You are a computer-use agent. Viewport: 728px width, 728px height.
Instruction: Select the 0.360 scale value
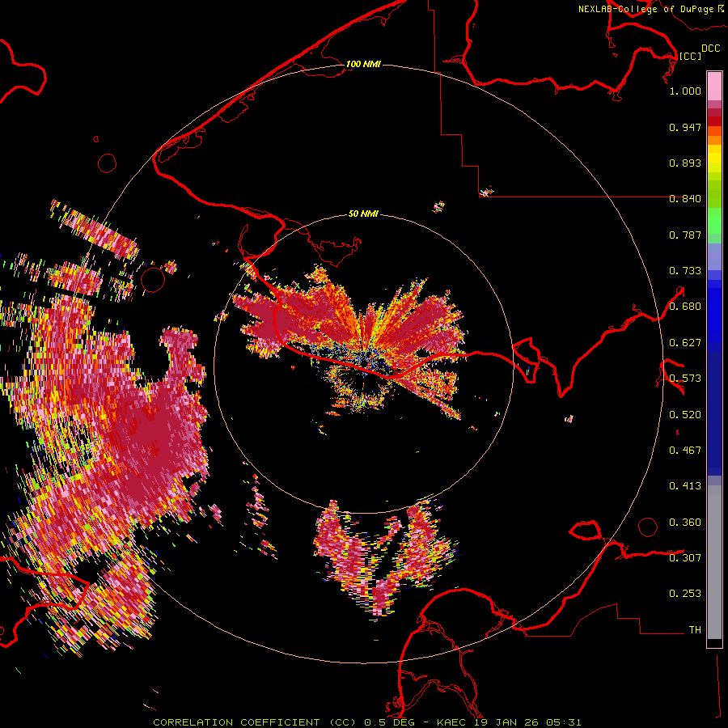click(x=685, y=523)
